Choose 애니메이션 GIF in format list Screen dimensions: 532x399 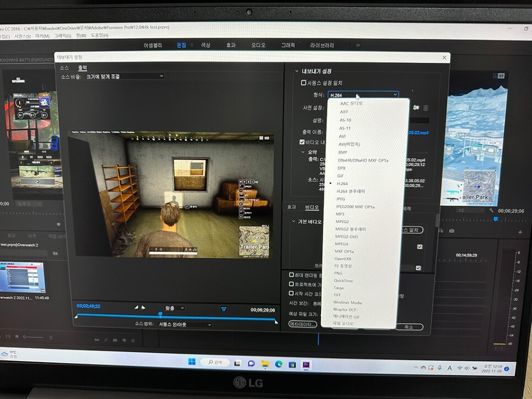pyautogui.click(x=346, y=316)
